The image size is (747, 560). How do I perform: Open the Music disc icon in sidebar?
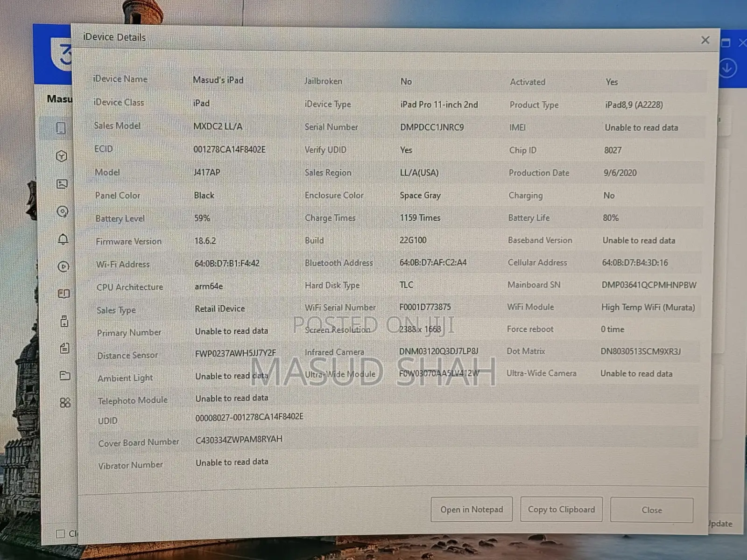62,212
